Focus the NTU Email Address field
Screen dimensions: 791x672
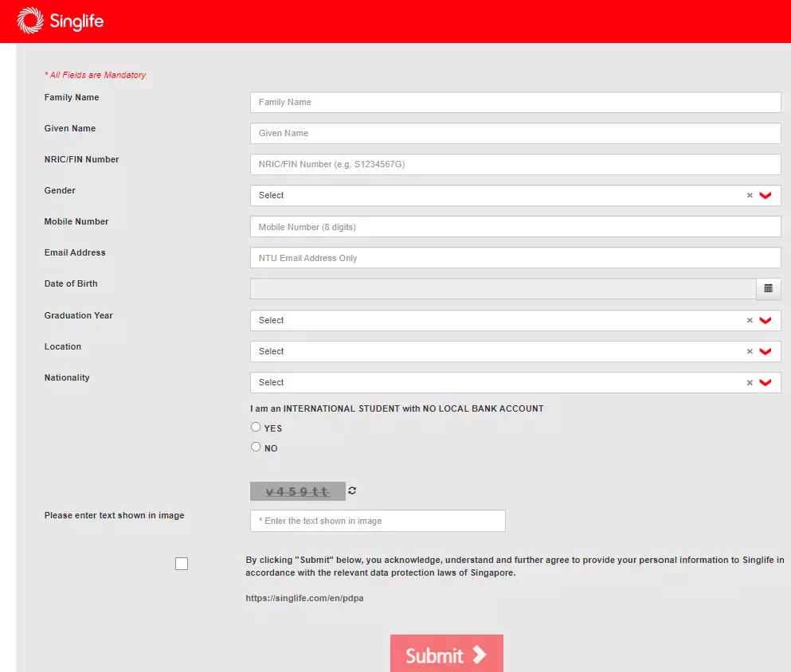(x=515, y=258)
